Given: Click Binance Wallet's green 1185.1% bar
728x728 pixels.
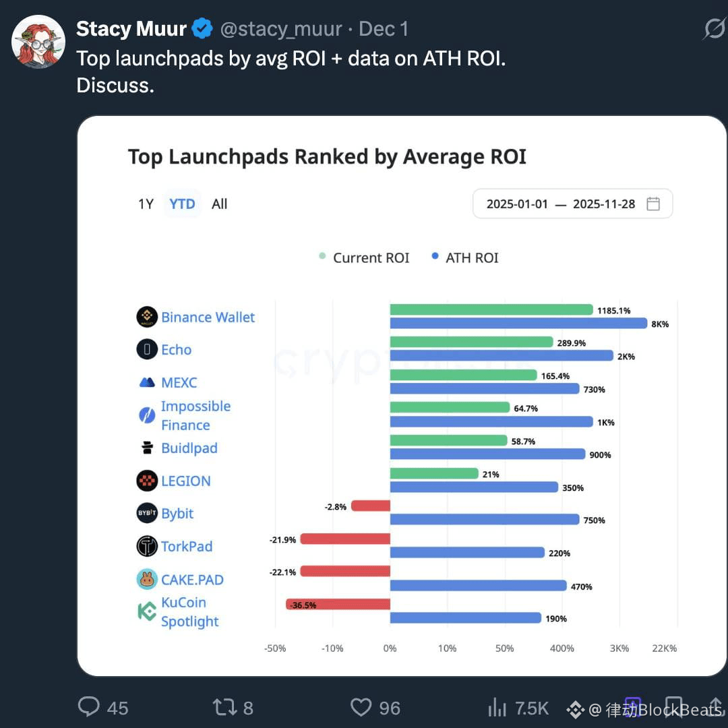Looking at the screenshot, I should tap(491, 309).
